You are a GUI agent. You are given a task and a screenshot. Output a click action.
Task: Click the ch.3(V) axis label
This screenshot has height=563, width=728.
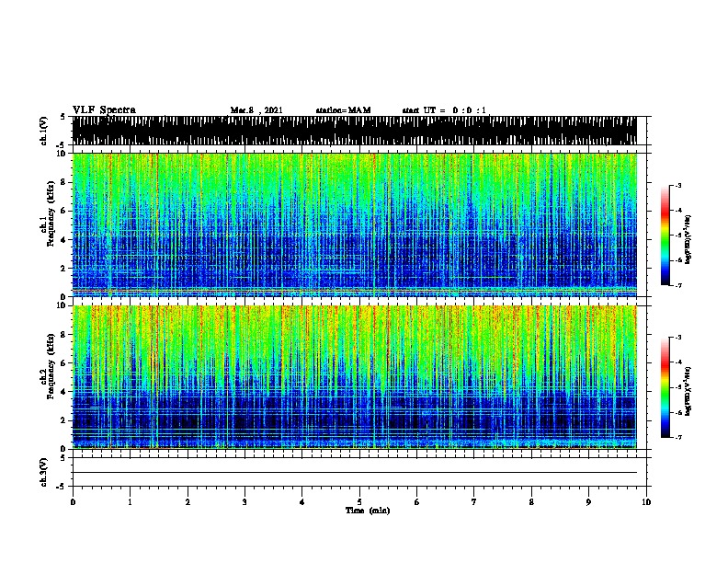pos(44,472)
